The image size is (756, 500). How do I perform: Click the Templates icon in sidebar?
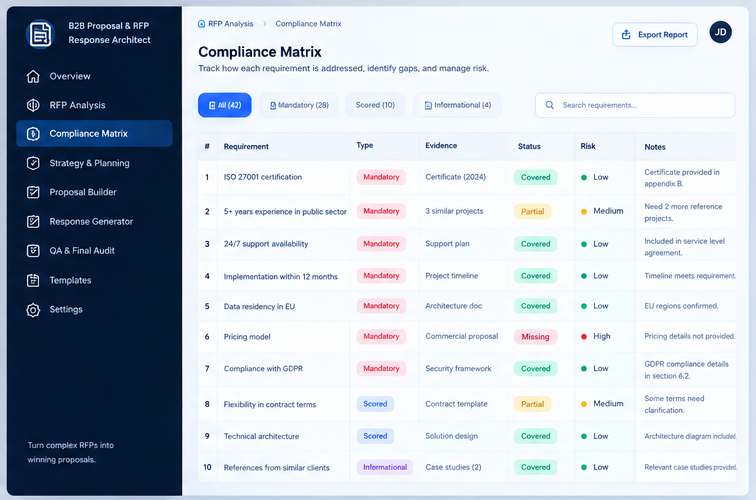tap(33, 280)
